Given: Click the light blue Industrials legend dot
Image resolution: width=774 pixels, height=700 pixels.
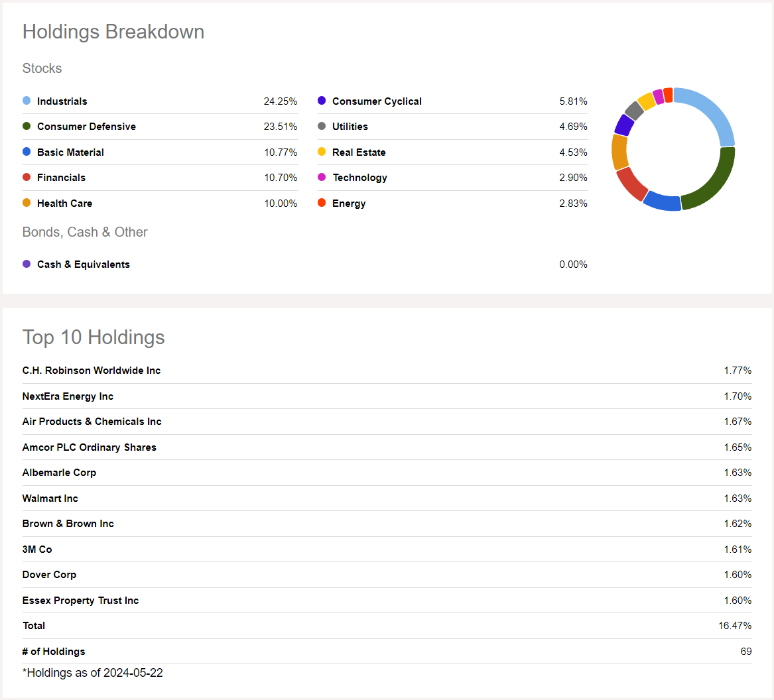Looking at the screenshot, I should click(27, 101).
